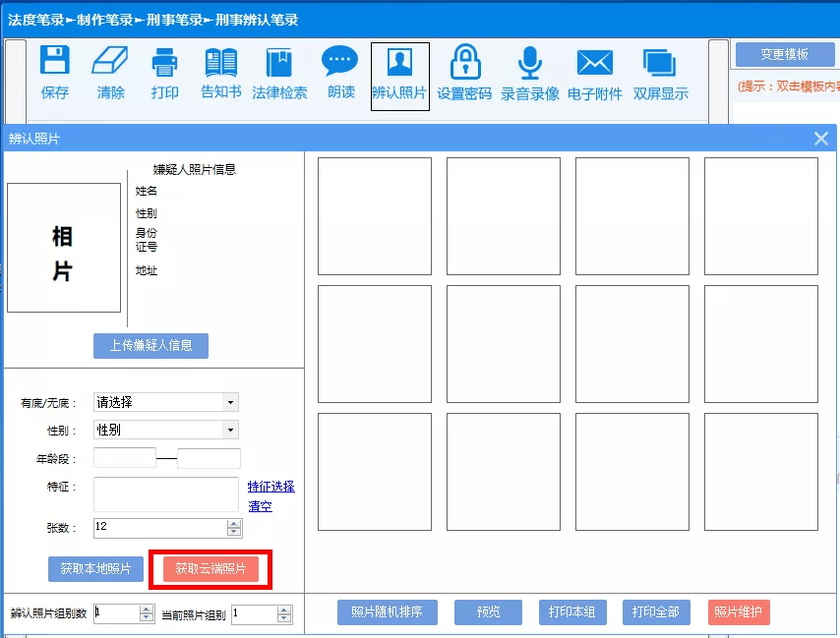
Task: Start 录音录像 microphone recording icon
Action: [530, 63]
